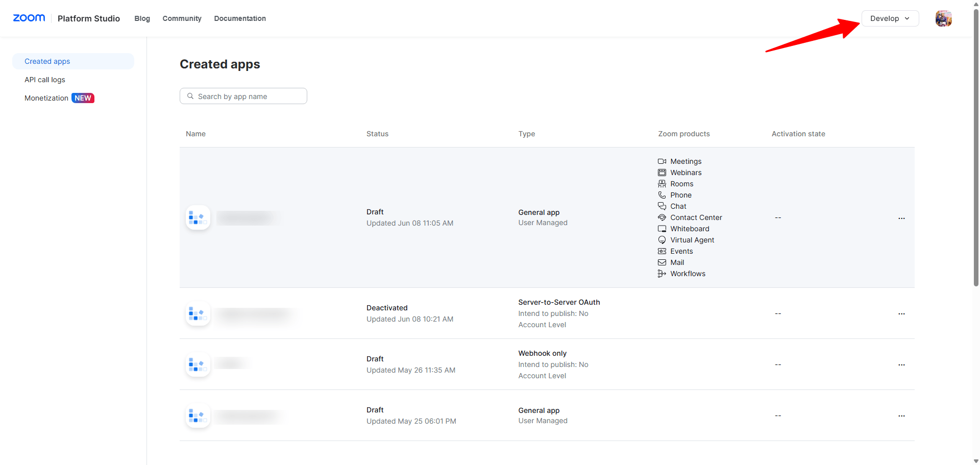Click app icon in May 25 06:01 PM row
This screenshot has width=980, height=465.
[x=198, y=415]
